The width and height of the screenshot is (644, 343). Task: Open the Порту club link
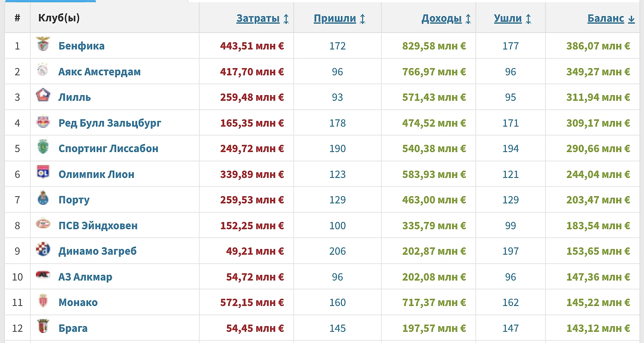point(74,200)
